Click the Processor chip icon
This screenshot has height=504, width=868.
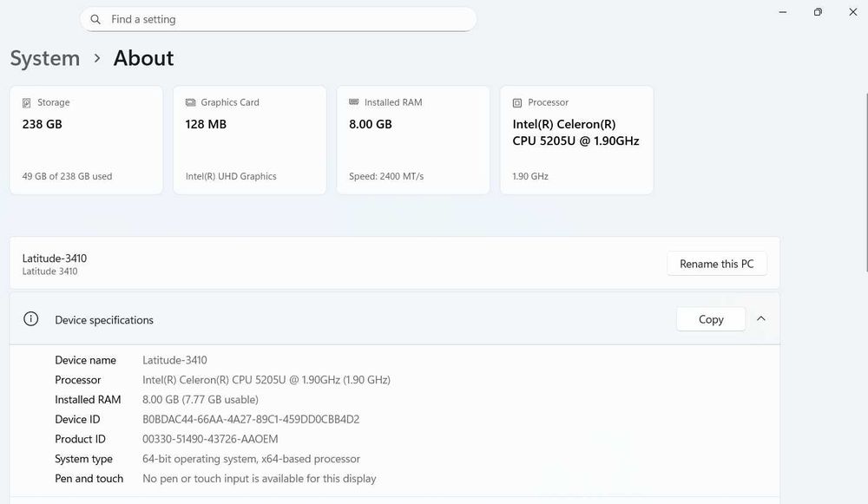pyautogui.click(x=517, y=102)
